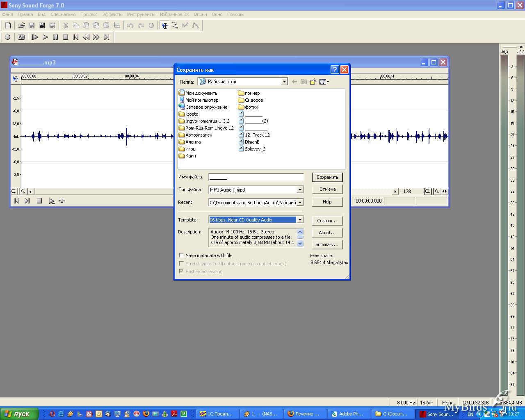Click the New file toolbar icon
525x420 pixels.
point(8,25)
